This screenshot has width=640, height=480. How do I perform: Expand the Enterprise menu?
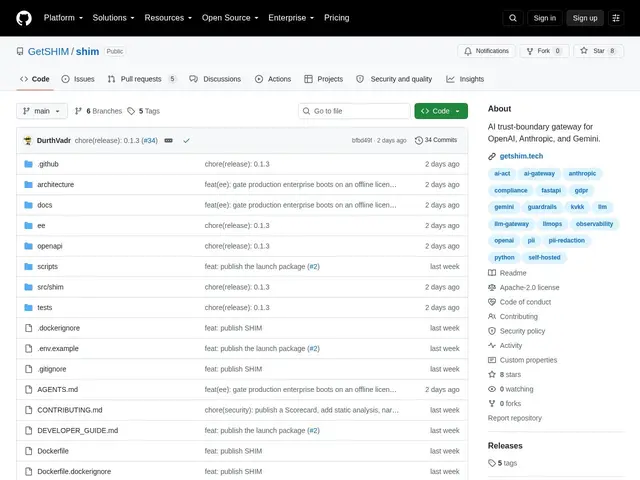click(x=291, y=18)
